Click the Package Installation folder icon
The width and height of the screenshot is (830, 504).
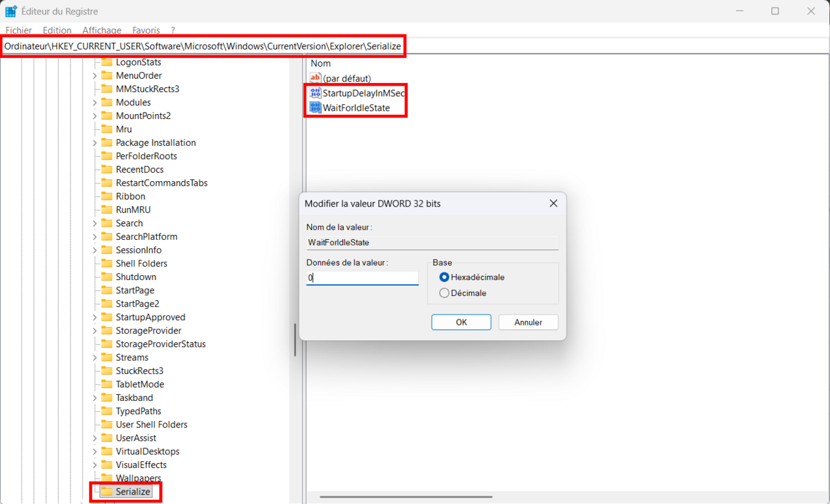tap(106, 142)
